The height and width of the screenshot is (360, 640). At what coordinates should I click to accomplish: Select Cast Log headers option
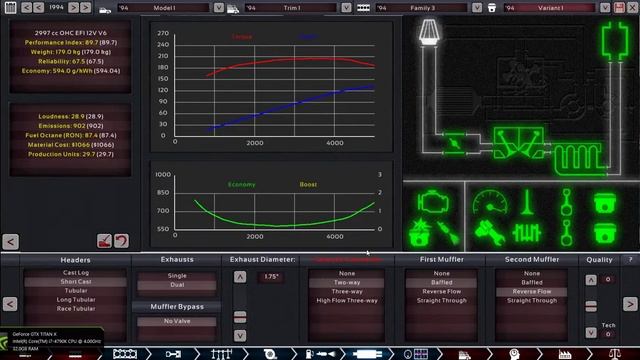pos(76,273)
